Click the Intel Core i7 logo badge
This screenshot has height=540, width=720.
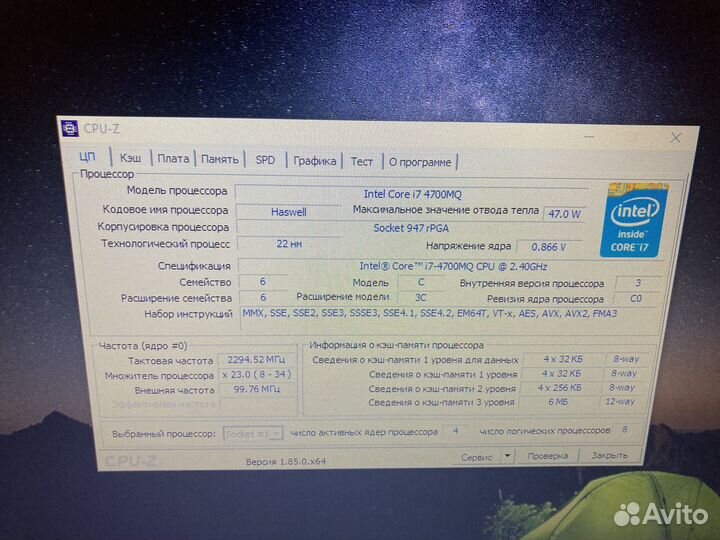point(634,220)
